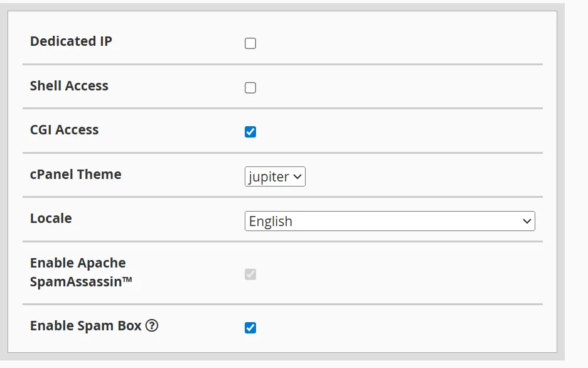Click the Dedicated IP row label
The image size is (588, 368).
pos(71,41)
